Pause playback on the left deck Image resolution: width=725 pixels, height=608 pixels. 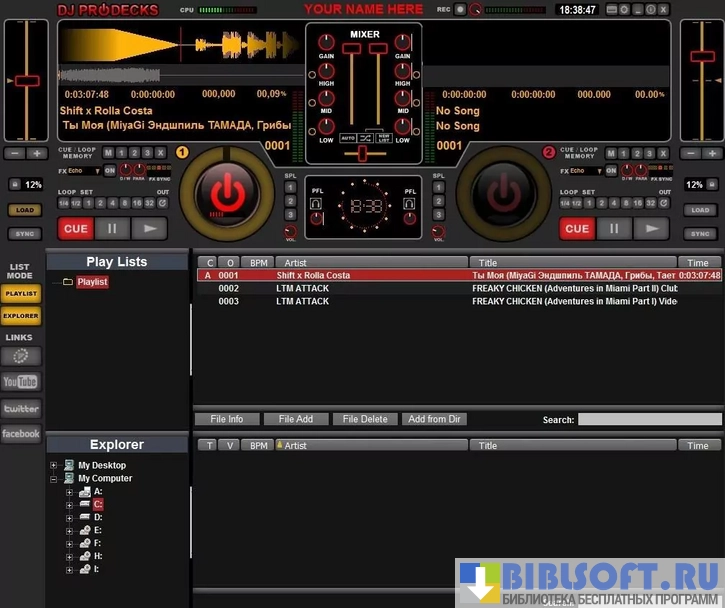click(111, 229)
